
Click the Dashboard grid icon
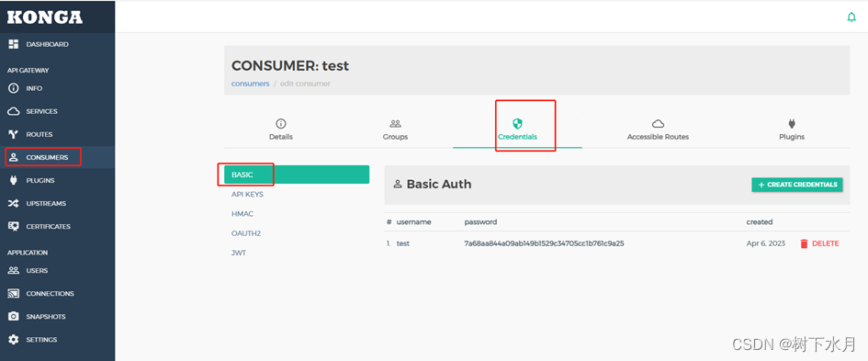(x=14, y=44)
